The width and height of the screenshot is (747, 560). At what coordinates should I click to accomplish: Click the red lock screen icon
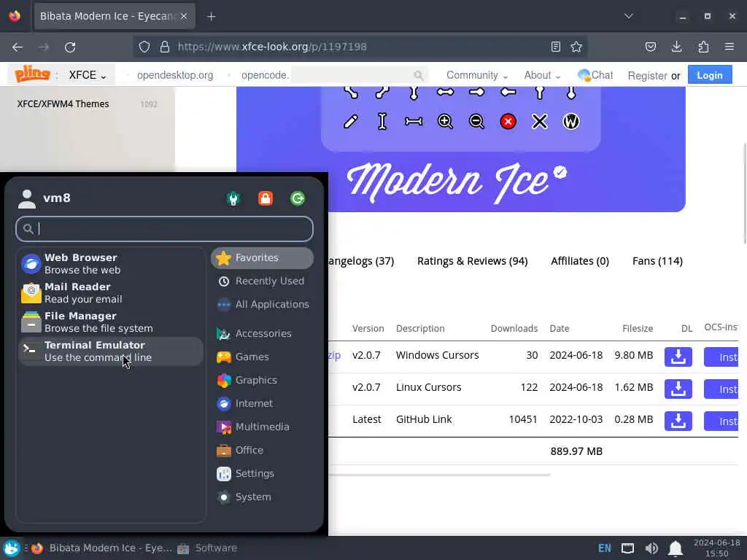266,198
